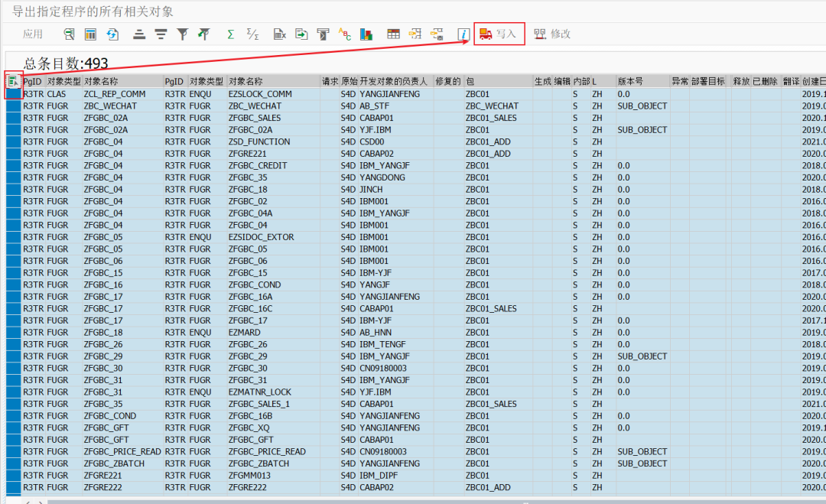This screenshot has width=826, height=504.
Task: Click the information 'i' icon
Action: point(463,34)
